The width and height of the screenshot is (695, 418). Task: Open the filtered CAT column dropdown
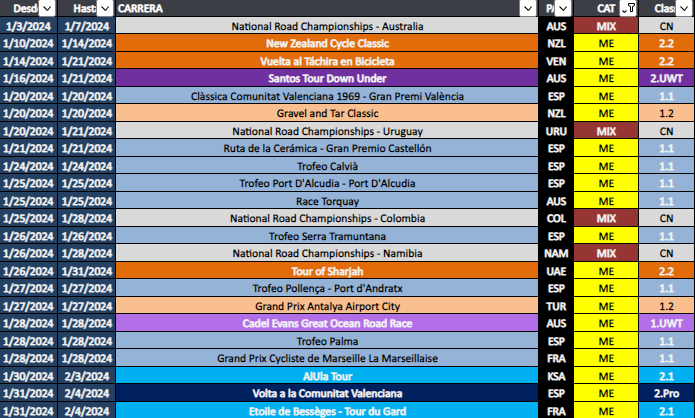coord(629,8)
